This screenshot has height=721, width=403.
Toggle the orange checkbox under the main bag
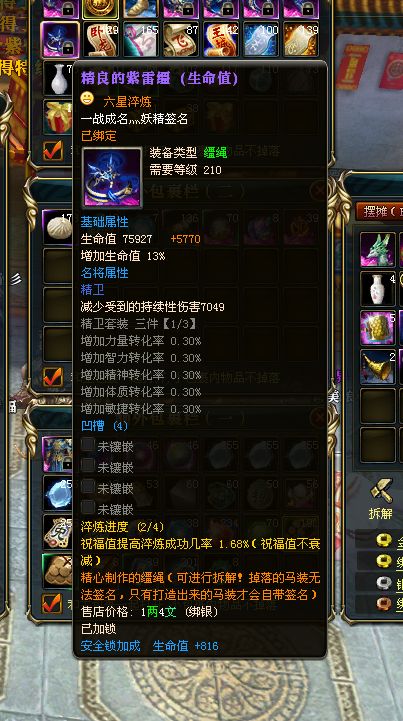[x=53, y=150]
